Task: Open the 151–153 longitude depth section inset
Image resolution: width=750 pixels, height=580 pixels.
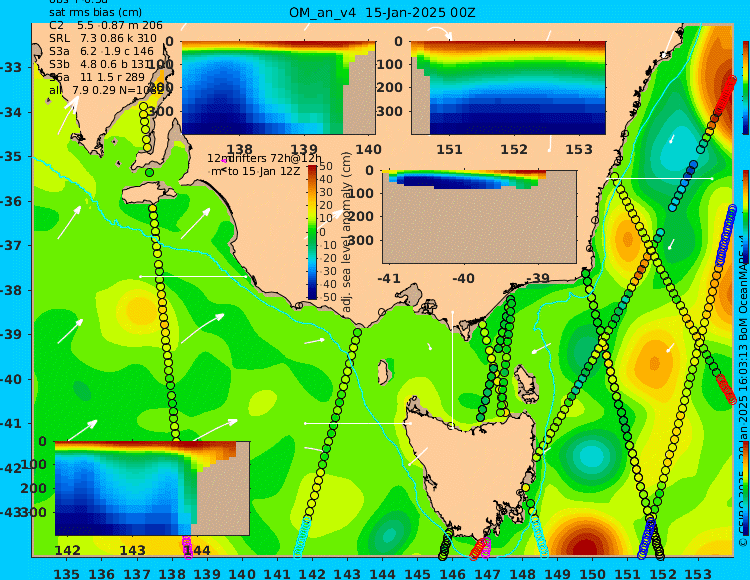Action: [508, 88]
